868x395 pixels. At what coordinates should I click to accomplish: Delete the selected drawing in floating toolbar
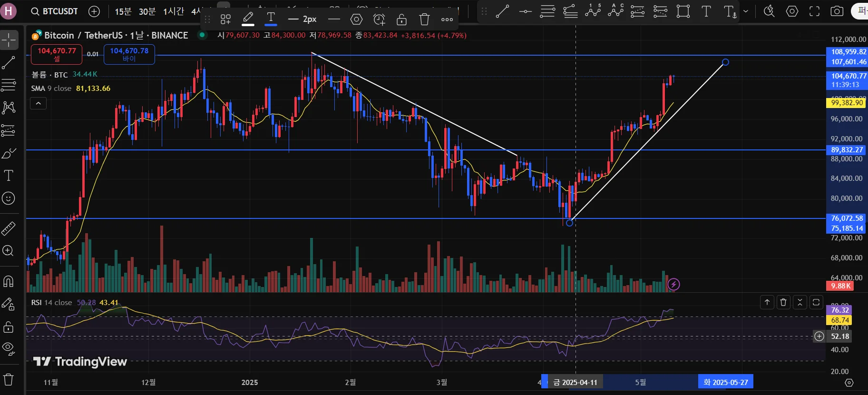coord(424,19)
